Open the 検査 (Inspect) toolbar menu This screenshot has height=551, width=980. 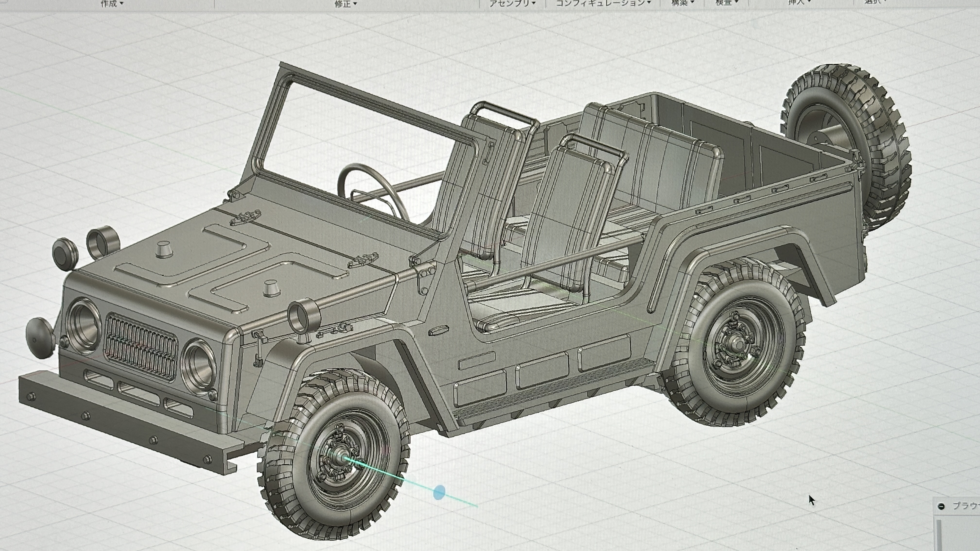coord(727,3)
